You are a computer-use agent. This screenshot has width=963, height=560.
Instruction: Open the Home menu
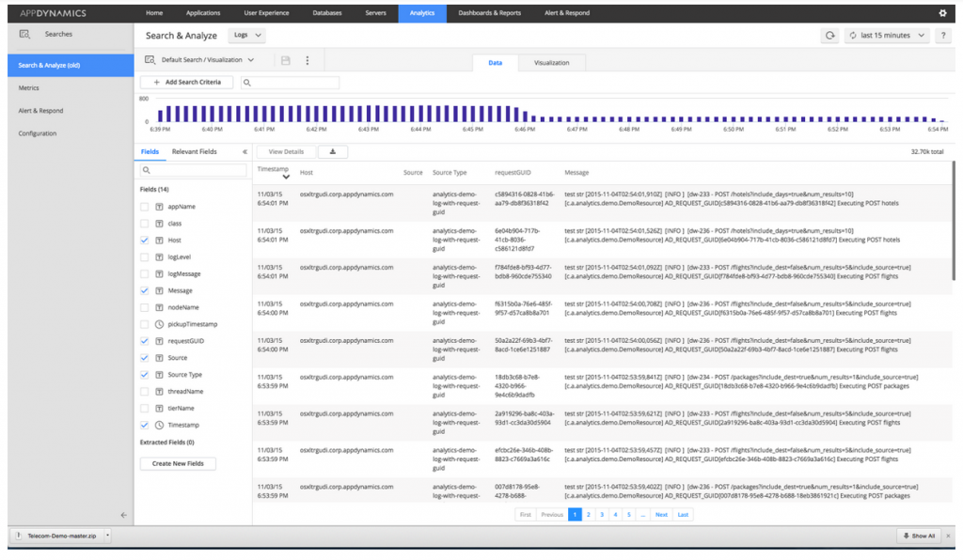coord(154,13)
